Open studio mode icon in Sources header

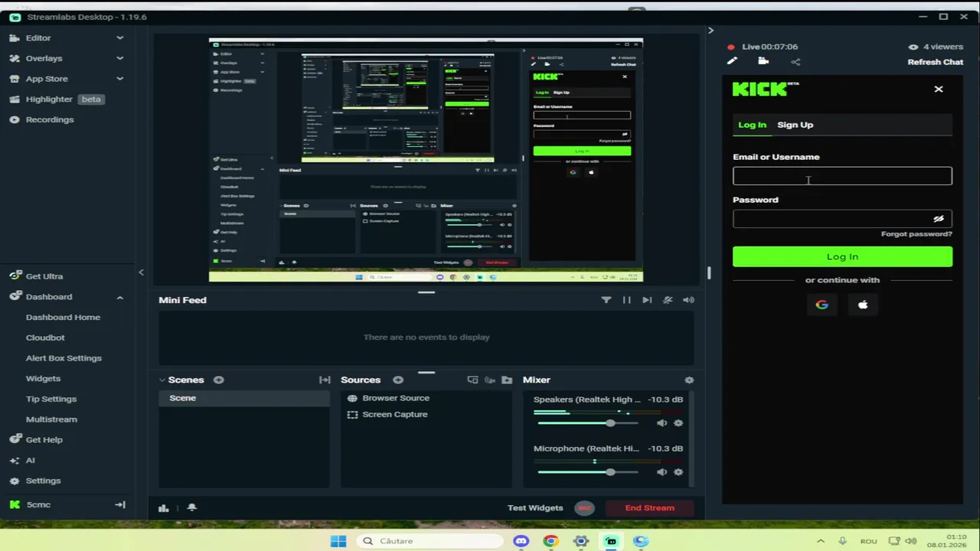click(472, 380)
